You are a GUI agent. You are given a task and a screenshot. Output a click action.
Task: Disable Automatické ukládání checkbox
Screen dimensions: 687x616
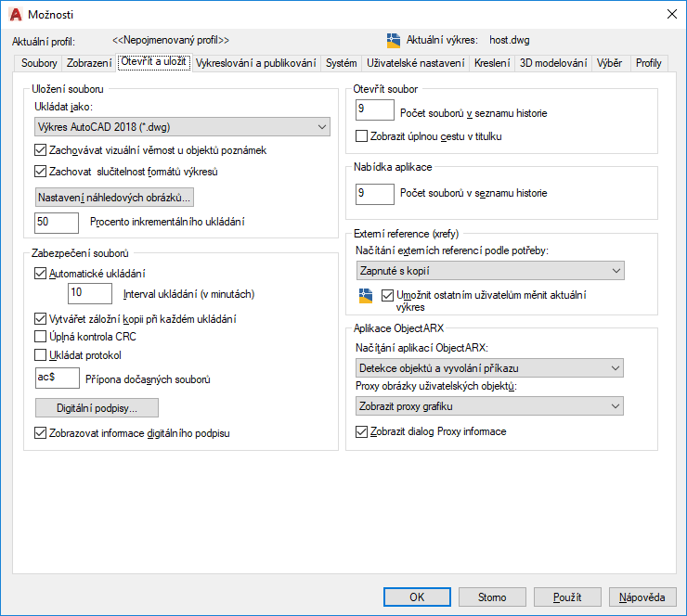click(40, 274)
